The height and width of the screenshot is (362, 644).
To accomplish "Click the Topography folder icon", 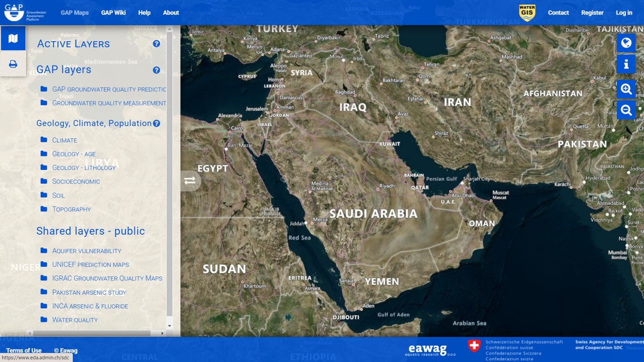I will tap(44, 209).
